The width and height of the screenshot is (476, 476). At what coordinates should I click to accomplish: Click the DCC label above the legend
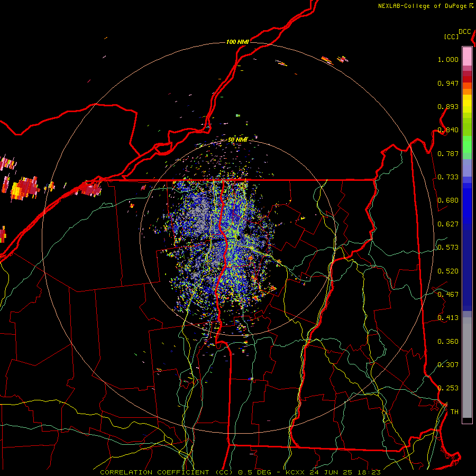(x=465, y=32)
